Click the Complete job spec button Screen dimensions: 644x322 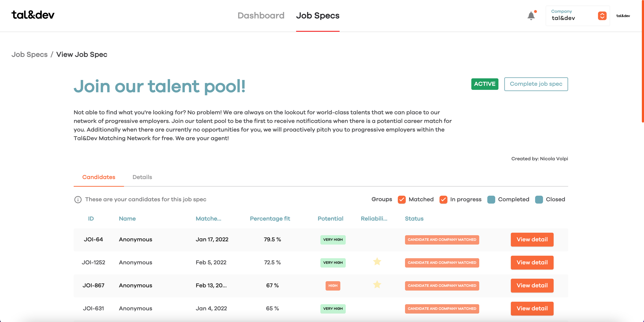point(536,84)
